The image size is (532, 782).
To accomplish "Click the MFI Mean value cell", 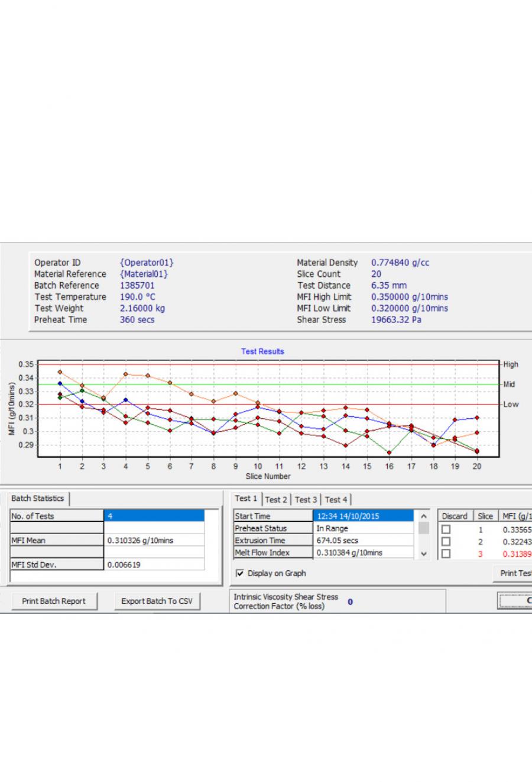I will pyautogui.click(x=154, y=541).
